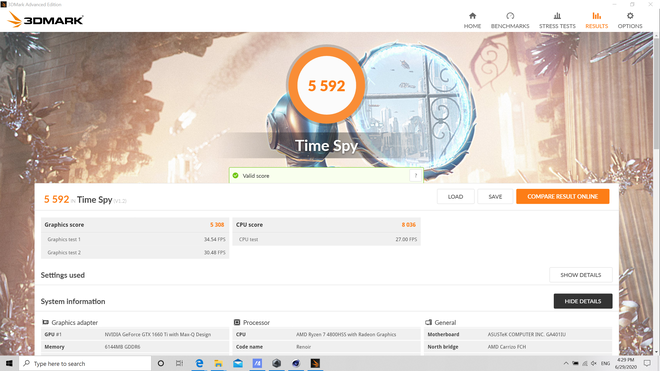This screenshot has width=660, height=371.
Task: Show hidden system tray icons
Action: [x=566, y=363]
